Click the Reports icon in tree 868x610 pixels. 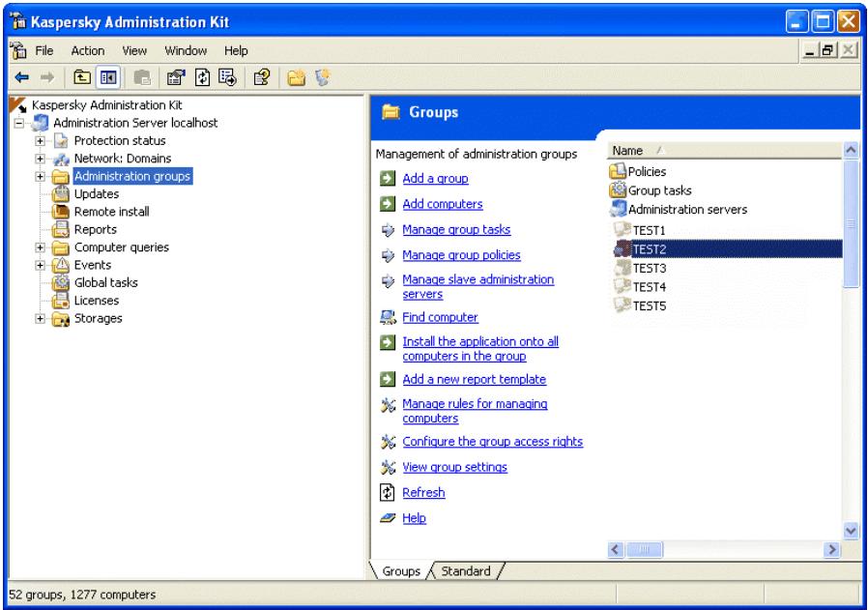(x=60, y=229)
